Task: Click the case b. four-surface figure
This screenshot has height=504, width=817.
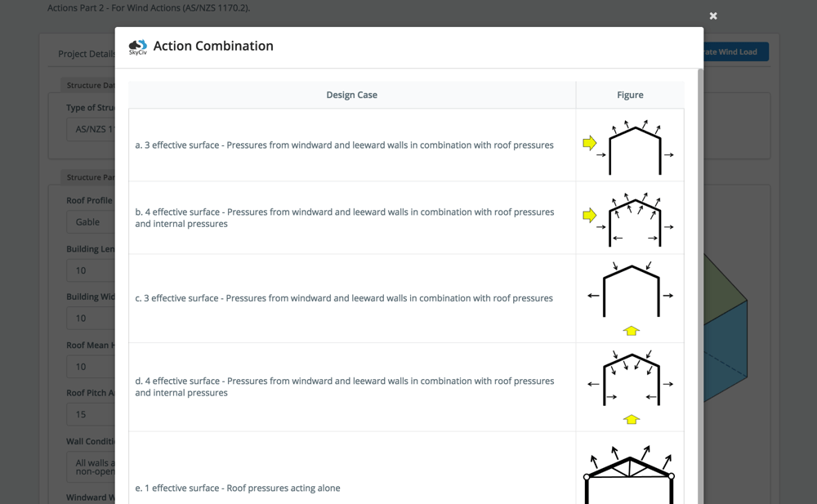Action: pos(629,218)
